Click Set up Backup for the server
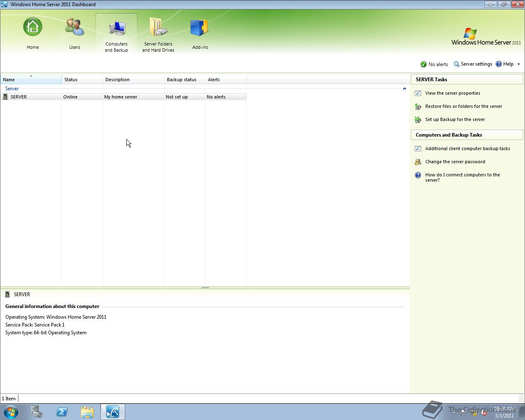The width and height of the screenshot is (525, 420). point(455,119)
